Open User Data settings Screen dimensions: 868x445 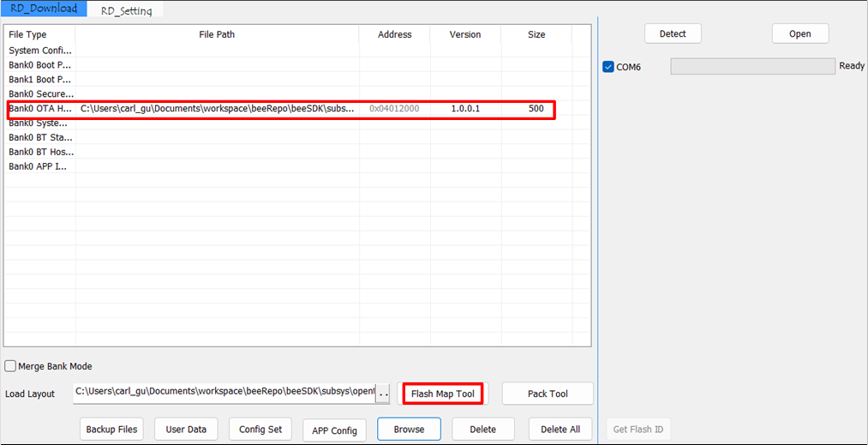point(186,429)
